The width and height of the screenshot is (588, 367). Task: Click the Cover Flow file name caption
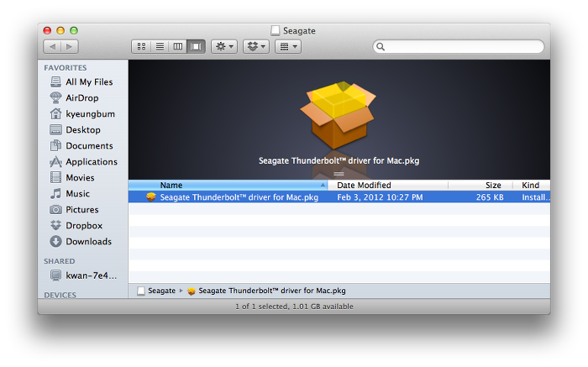click(x=339, y=160)
